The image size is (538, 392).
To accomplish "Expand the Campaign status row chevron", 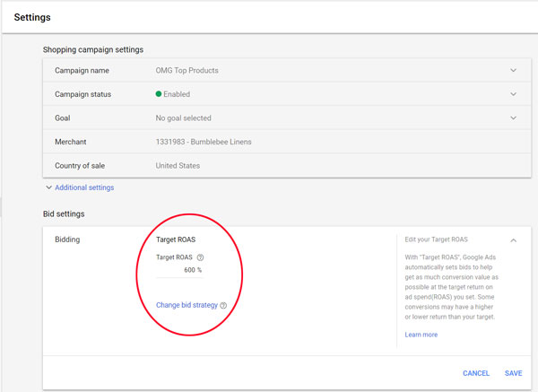I will click(513, 94).
